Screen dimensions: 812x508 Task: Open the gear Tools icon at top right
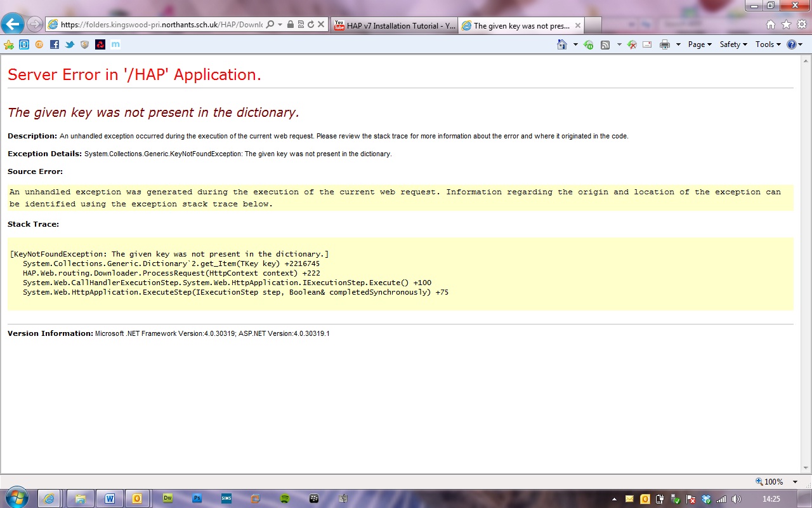801,25
